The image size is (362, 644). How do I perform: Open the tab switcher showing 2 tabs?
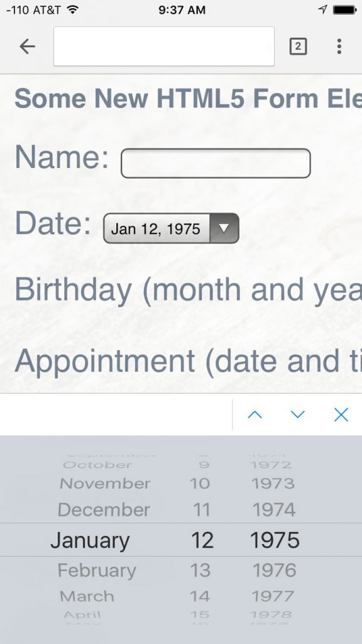298,47
